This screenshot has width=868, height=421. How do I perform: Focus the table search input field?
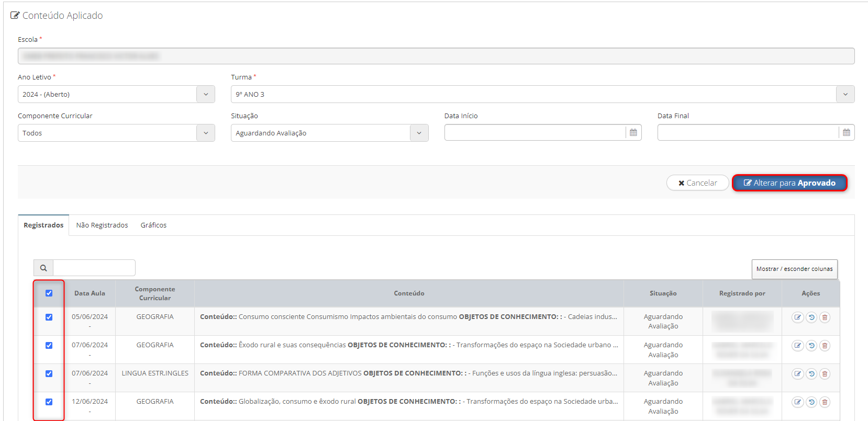coord(94,268)
